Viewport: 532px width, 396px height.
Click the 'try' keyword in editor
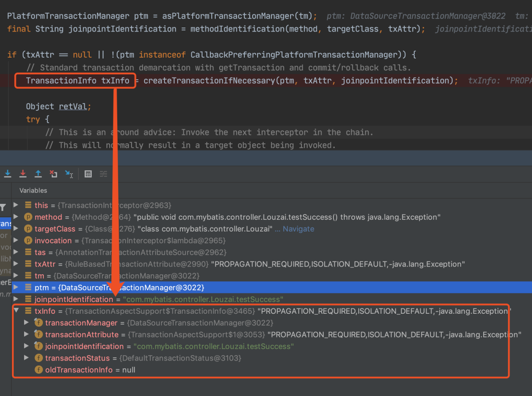point(33,120)
